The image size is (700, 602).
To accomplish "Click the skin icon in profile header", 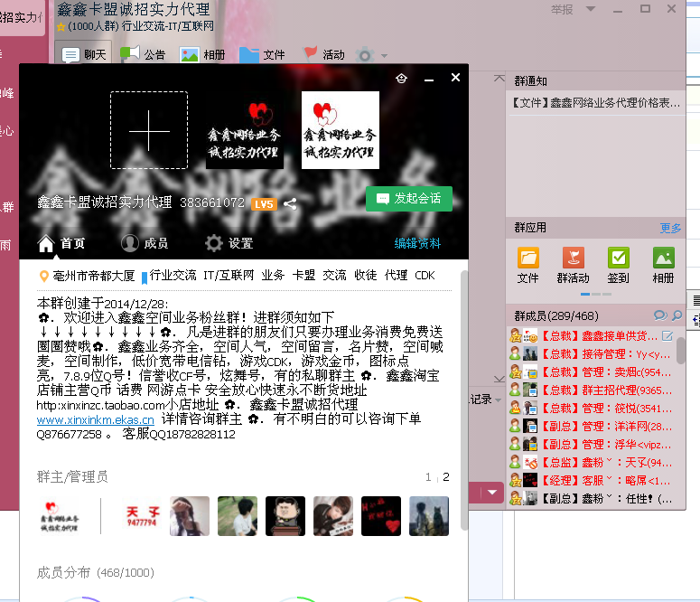I will tap(401, 79).
